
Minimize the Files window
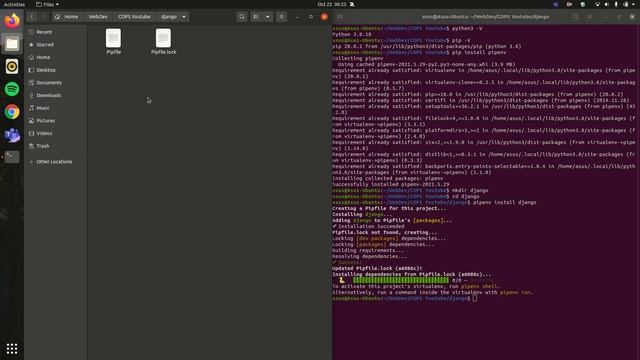coord(298,17)
